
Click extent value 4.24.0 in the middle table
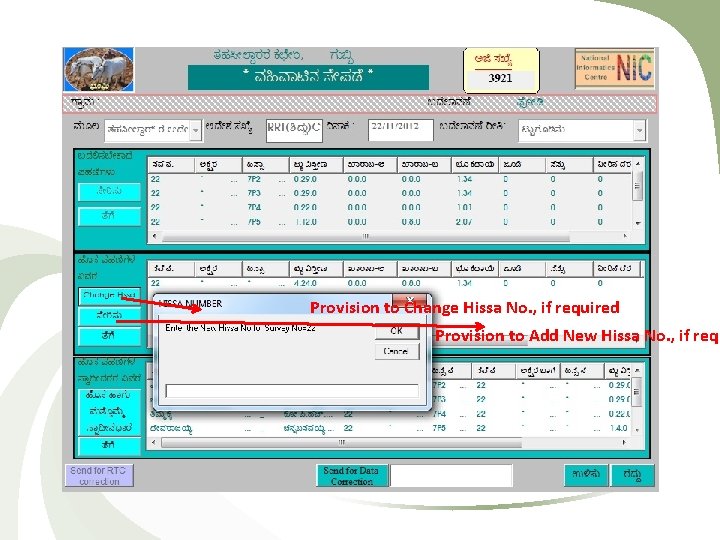pyautogui.click(x=305, y=283)
